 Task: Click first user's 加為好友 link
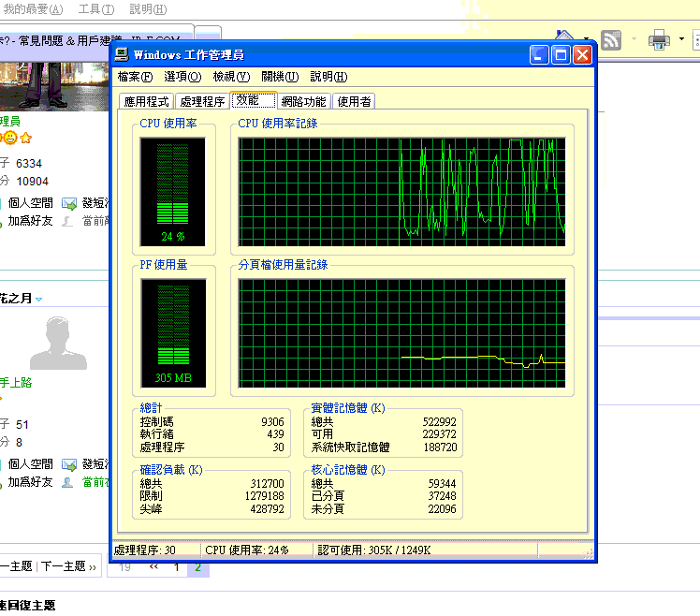(x=30, y=221)
